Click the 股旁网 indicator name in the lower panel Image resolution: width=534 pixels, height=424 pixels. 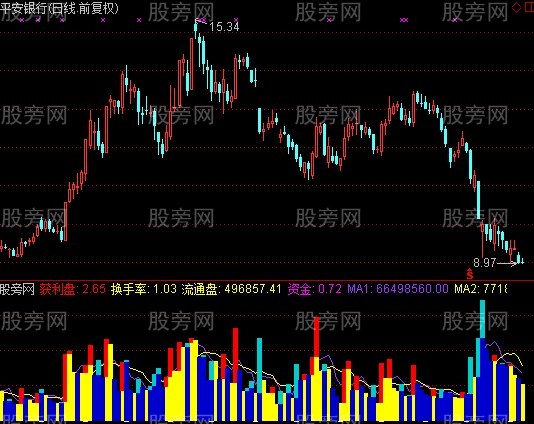click(17, 289)
